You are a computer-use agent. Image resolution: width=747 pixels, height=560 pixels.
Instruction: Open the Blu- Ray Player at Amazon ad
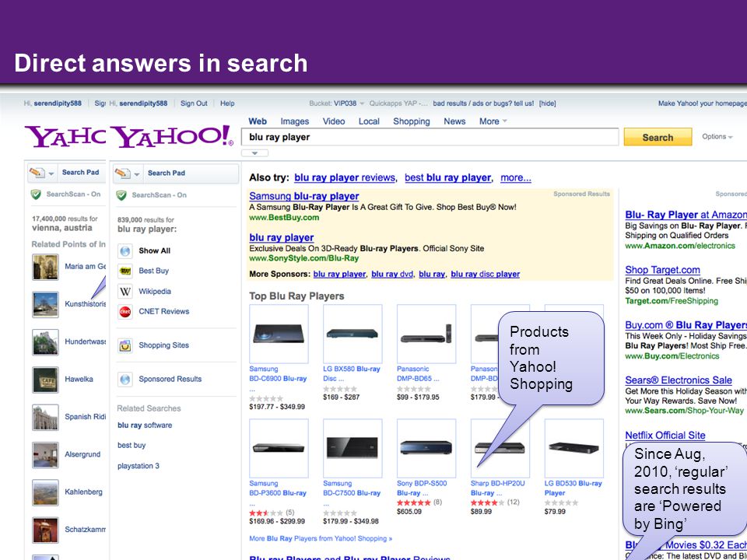(686, 215)
